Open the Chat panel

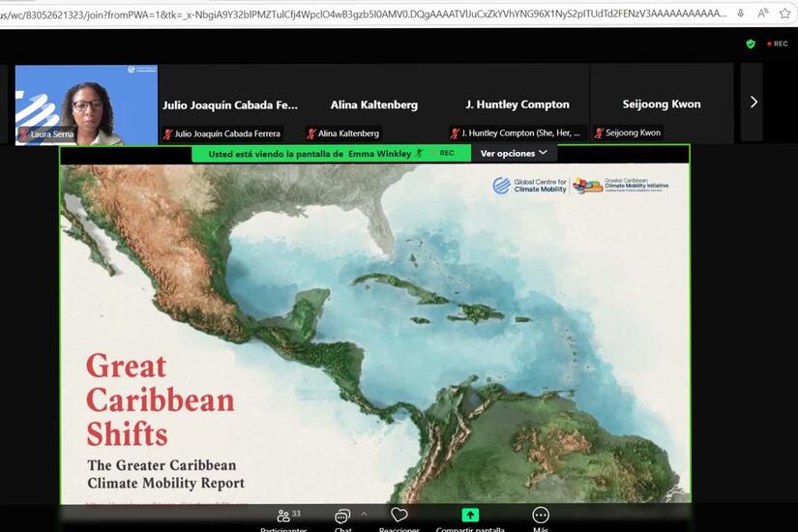(342, 517)
